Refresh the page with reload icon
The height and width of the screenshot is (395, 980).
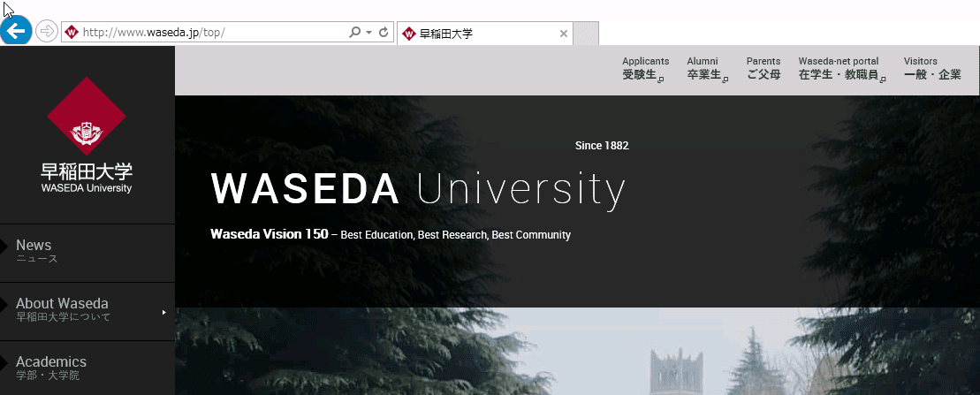(384, 33)
